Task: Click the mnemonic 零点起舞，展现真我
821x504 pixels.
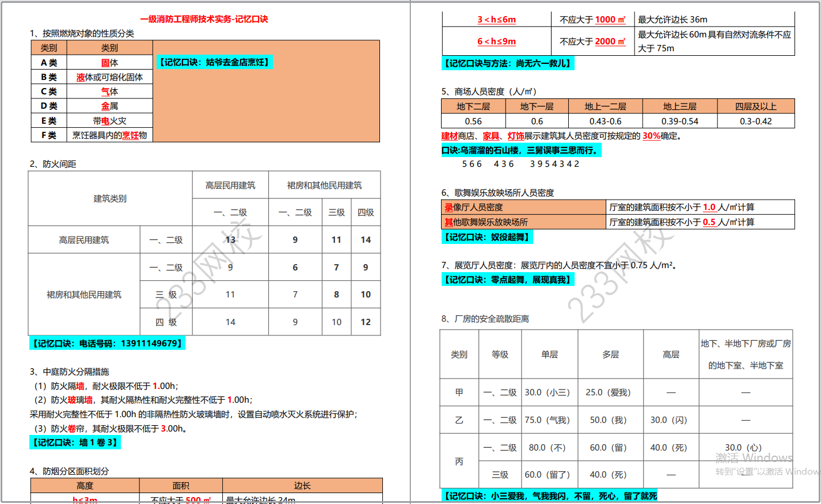Action: click(508, 280)
